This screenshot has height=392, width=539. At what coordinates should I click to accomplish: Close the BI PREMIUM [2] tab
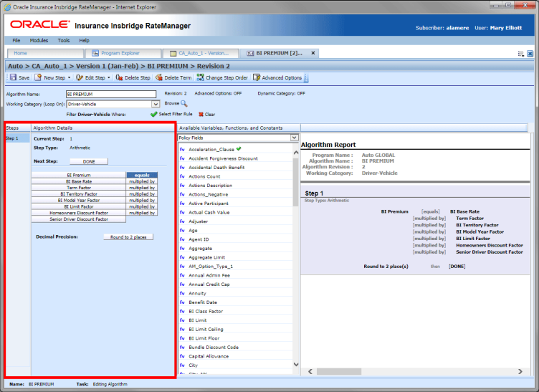coord(313,53)
